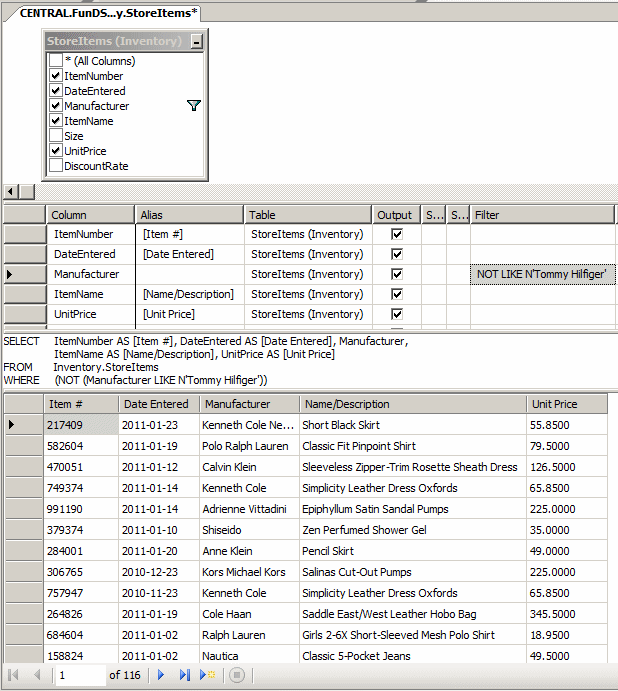
Task: Go to first record navigation button
Action: (13, 675)
